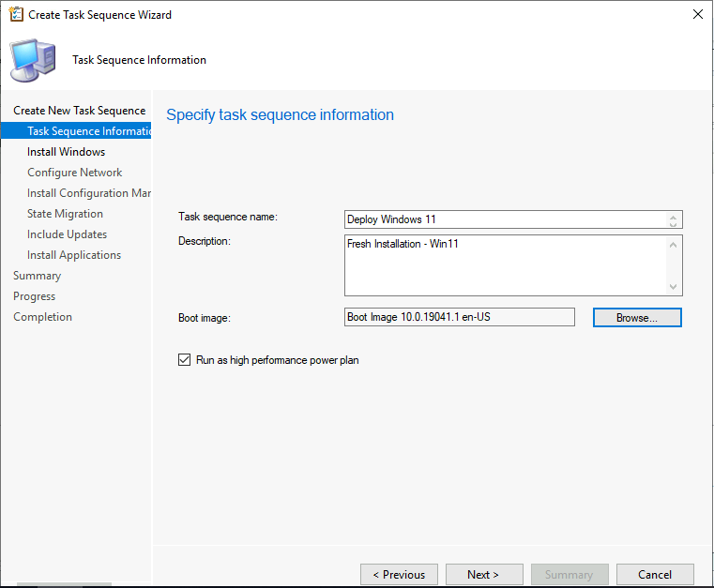Click Browse to choose boot image

[637, 318]
